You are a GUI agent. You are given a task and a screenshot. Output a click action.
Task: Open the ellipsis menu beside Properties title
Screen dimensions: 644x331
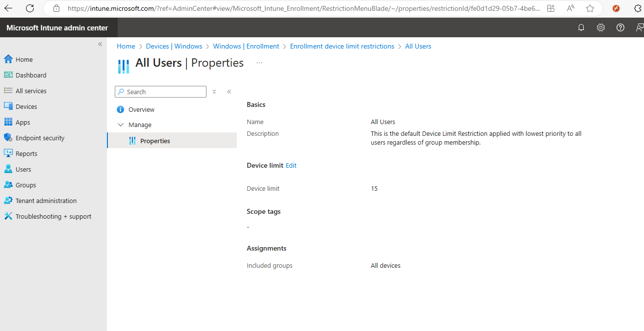[x=259, y=63]
